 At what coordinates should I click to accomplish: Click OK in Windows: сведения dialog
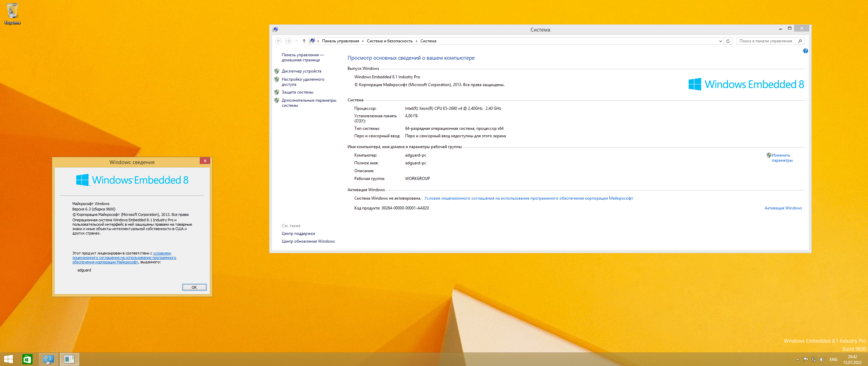194,287
